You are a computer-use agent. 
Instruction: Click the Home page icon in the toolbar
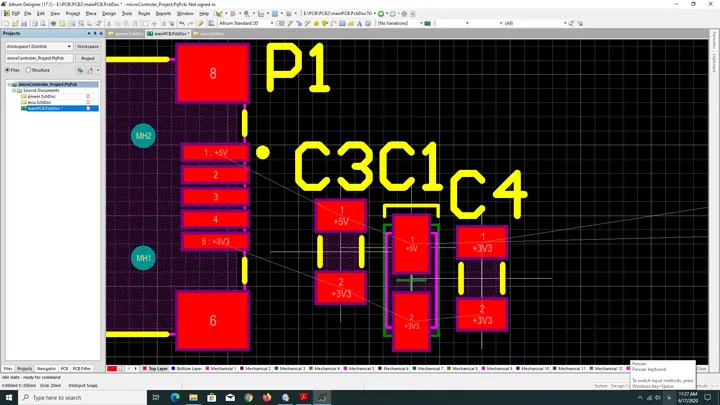tap(404, 14)
